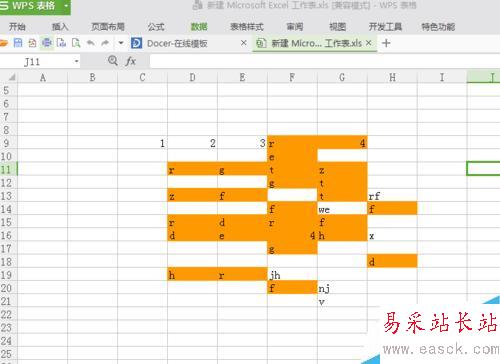Select row 20 header
The width and height of the screenshot is (500, 364).
pyautogui.click(x=8, y=288)
